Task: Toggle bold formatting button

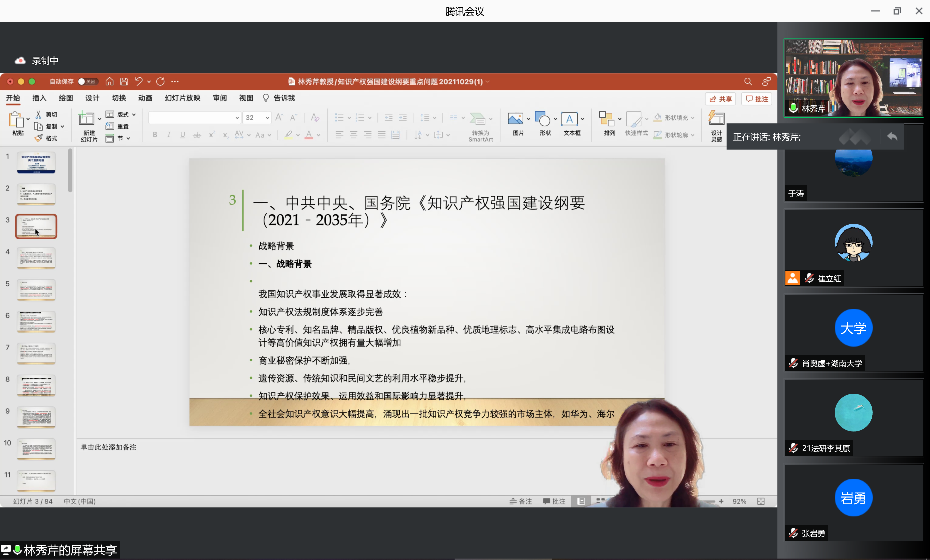Action: click(155, 135)
